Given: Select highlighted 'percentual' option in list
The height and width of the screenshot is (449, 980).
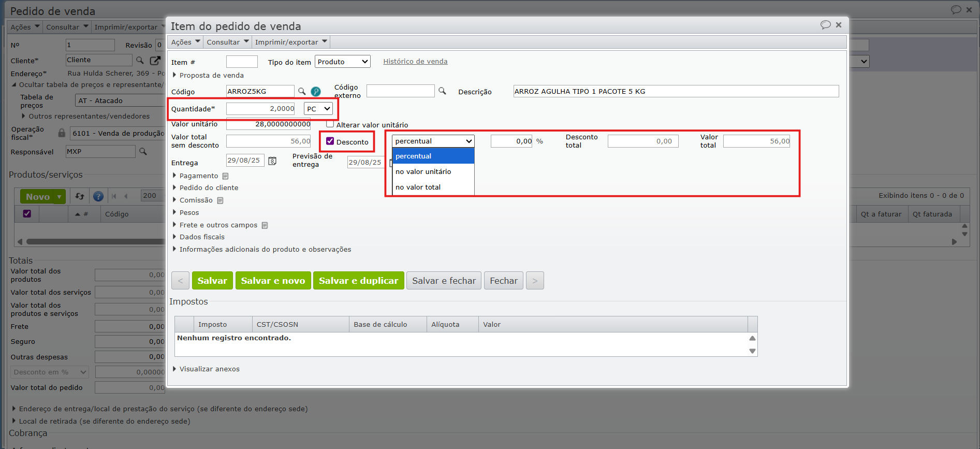Looking at the screenshot, I should point(433,156).
